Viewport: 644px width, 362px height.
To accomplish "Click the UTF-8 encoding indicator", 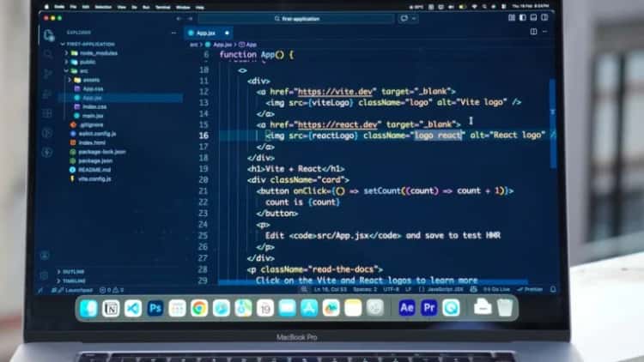I will coord(391,289).
